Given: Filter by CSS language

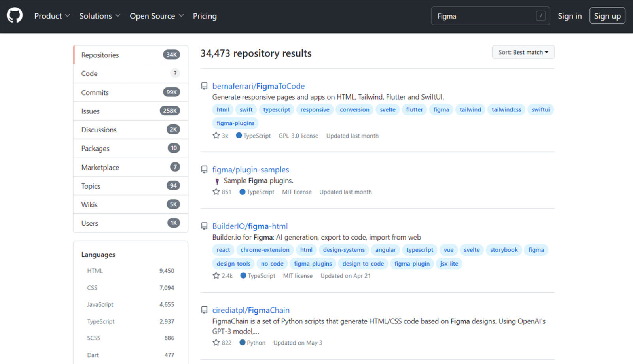Looking at the screenshot, I should (131, 288).
